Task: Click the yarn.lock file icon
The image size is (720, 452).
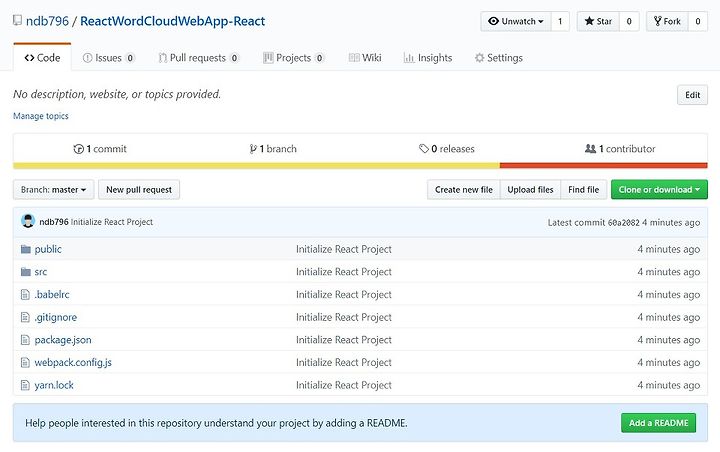Action: click(x=25, y=385)
